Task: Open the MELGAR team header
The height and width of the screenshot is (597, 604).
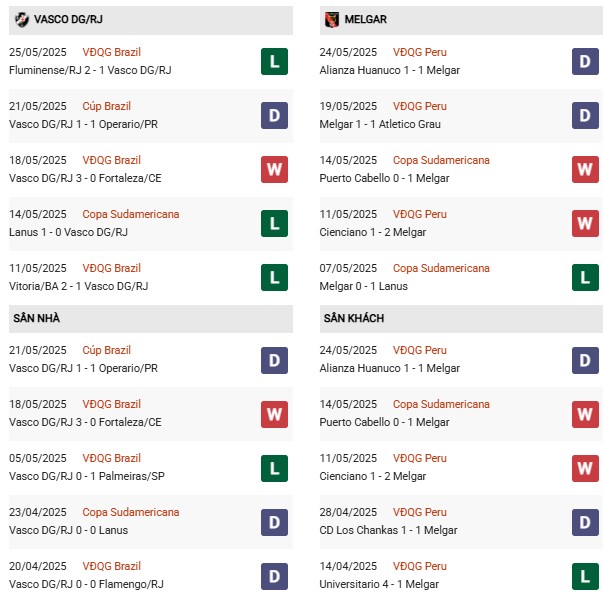Action: pos(367,19)
